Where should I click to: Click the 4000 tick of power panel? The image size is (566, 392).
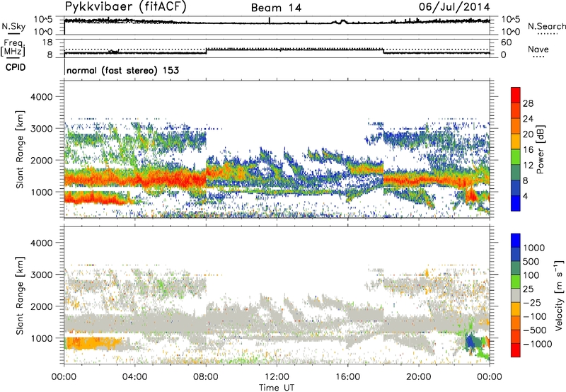tap(41, 97)
